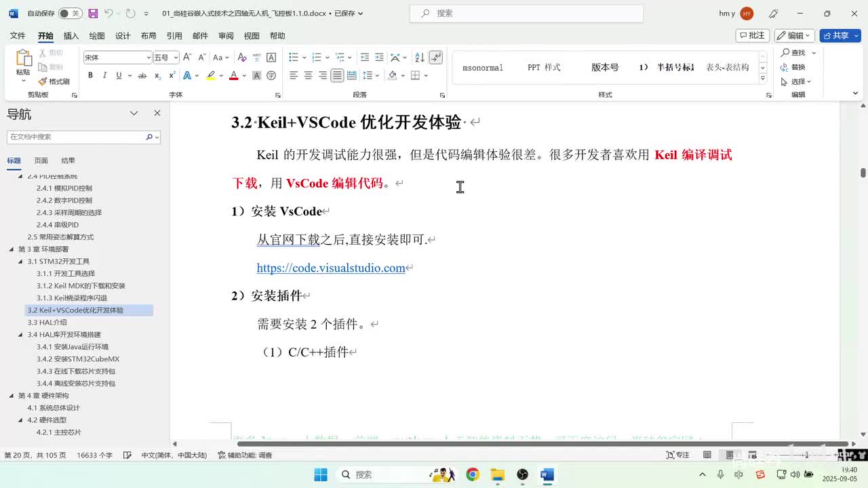Click the character border icon
This screenshot has height=488, width=868.
click(x=271, y=58)
